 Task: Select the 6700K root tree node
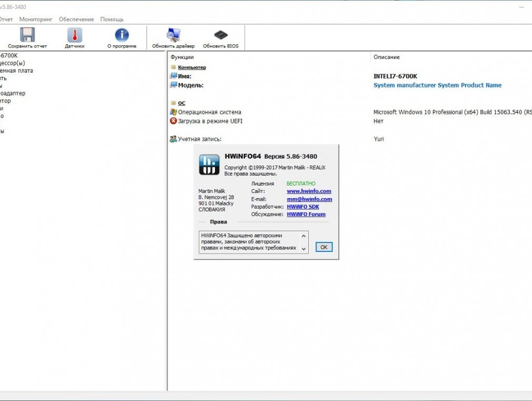click(x=8, y=55)
